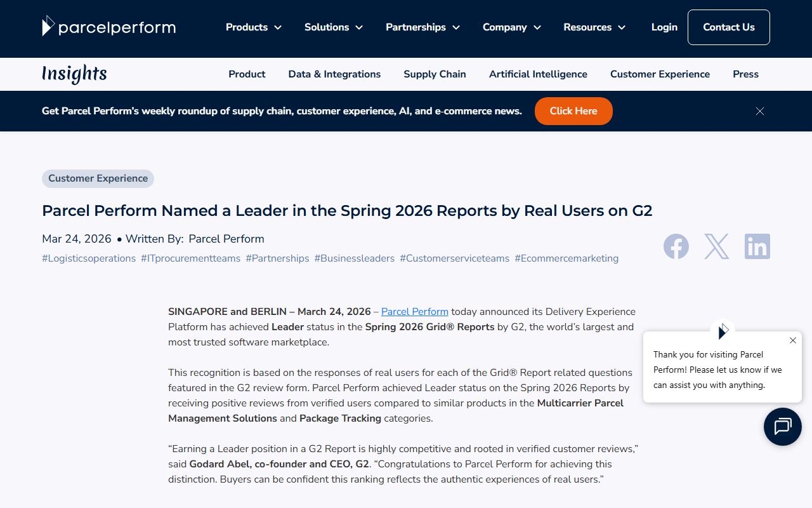Share article on Facebook icon
Screen dimensions: 812x508
pyautogui.click(x=676, y=246)
